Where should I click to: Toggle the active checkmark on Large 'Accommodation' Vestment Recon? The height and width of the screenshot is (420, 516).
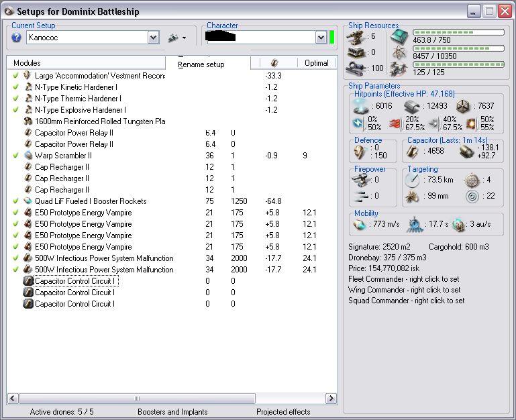tap(15, 75)
